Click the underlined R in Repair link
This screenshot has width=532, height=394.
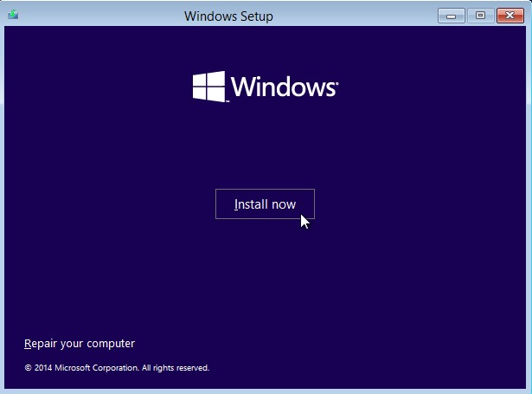[28, 343]
